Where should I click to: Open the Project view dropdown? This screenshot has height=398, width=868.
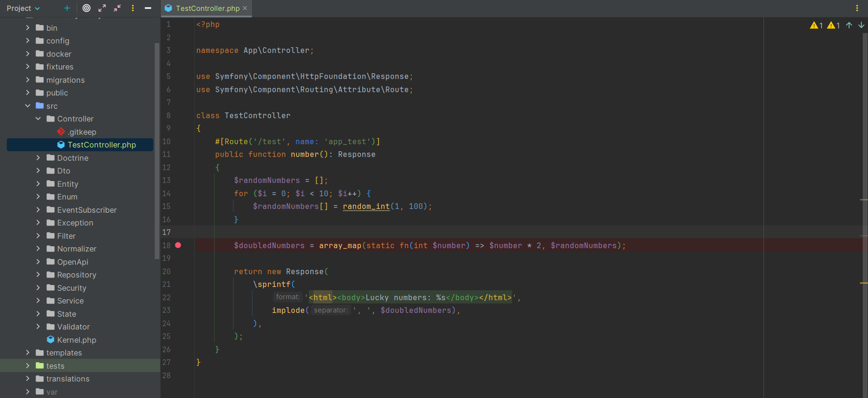[x=23, y=8]
